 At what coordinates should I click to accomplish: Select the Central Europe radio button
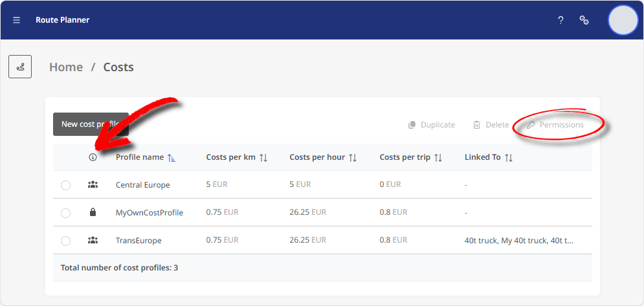click(65, 186)
